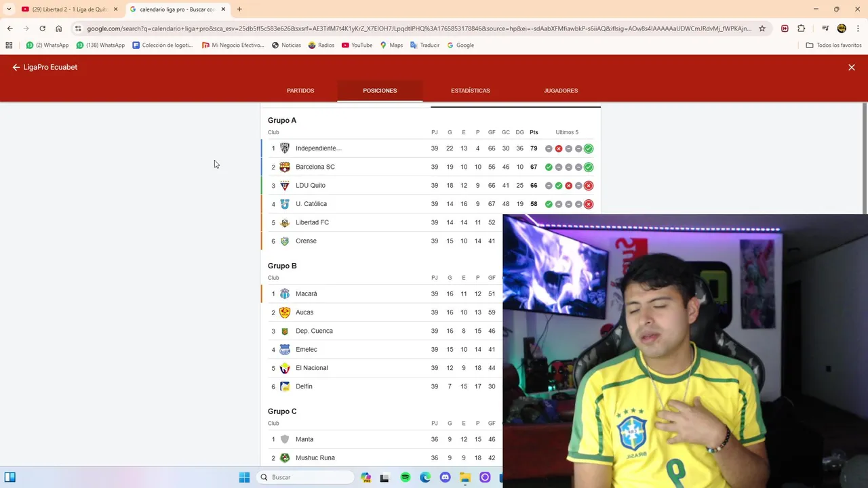Image resolution: width=868 pixels, height=488 pixels.
Task: Open Mi Negocio Efectivo bookmark
Action: point(233,45)
